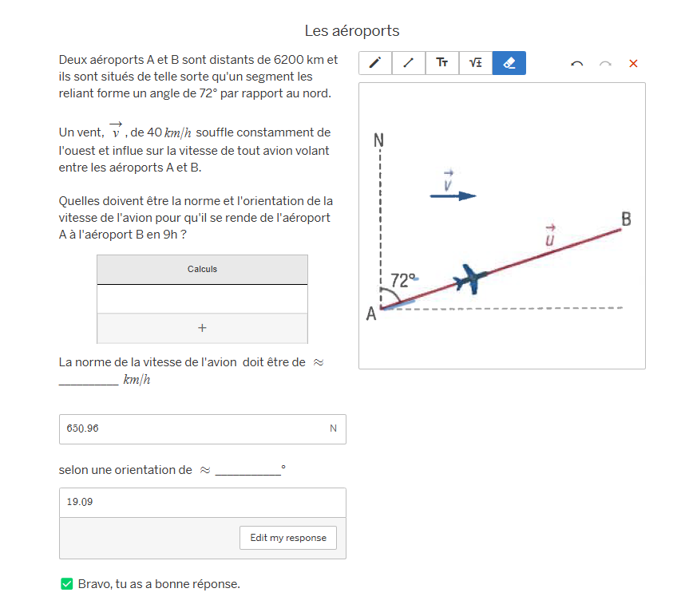Redo the drawing action
The image size is (681, 616).
pos(605,64)
